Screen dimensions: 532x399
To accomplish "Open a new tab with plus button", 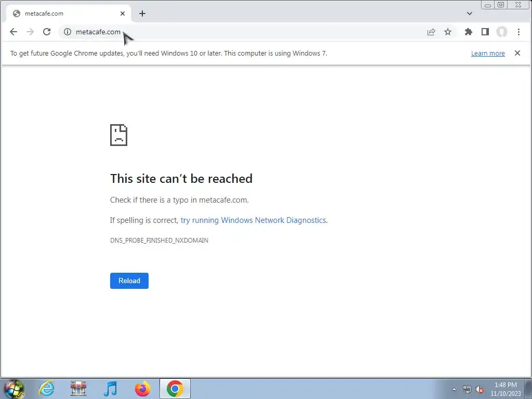I will [x=142, y=14].
